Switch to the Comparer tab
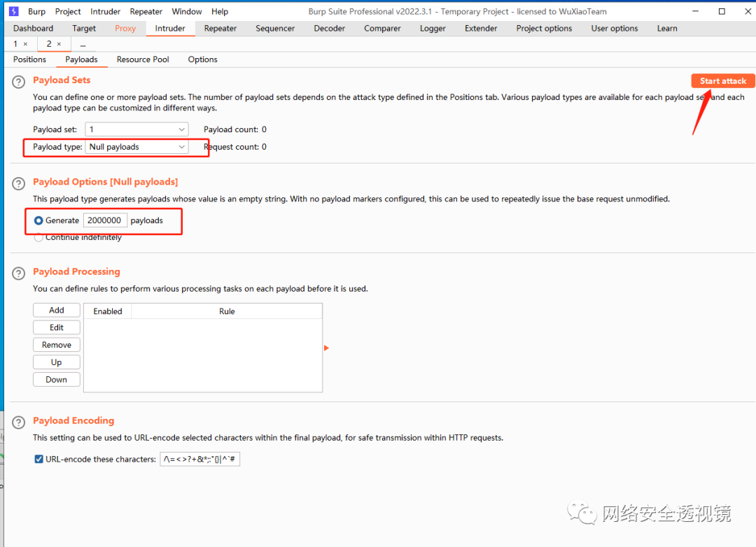This screenshot has width=756, height=547. pos(382,29)
